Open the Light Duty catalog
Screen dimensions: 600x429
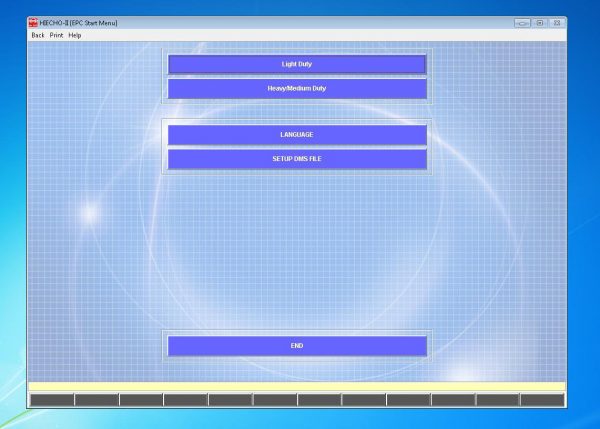(297, 64)
